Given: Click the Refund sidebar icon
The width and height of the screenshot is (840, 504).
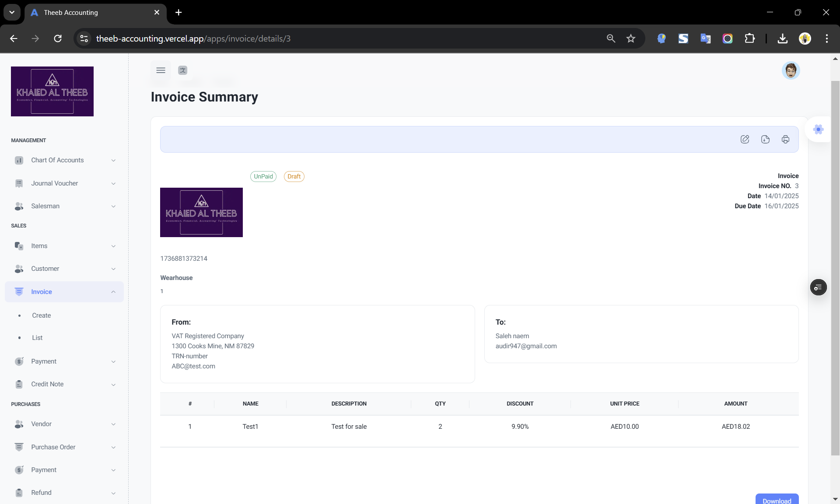Looking at the screenshot, I should [x=19, y=493].
